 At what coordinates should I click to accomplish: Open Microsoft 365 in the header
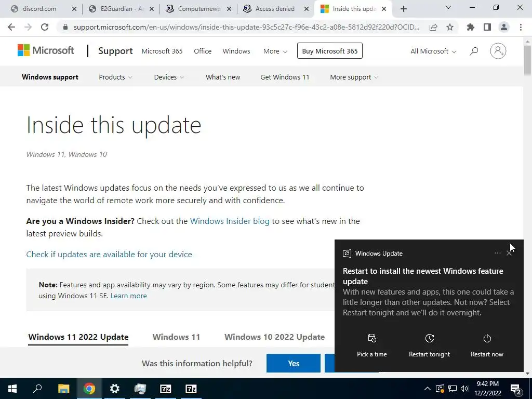coord(162,51)
